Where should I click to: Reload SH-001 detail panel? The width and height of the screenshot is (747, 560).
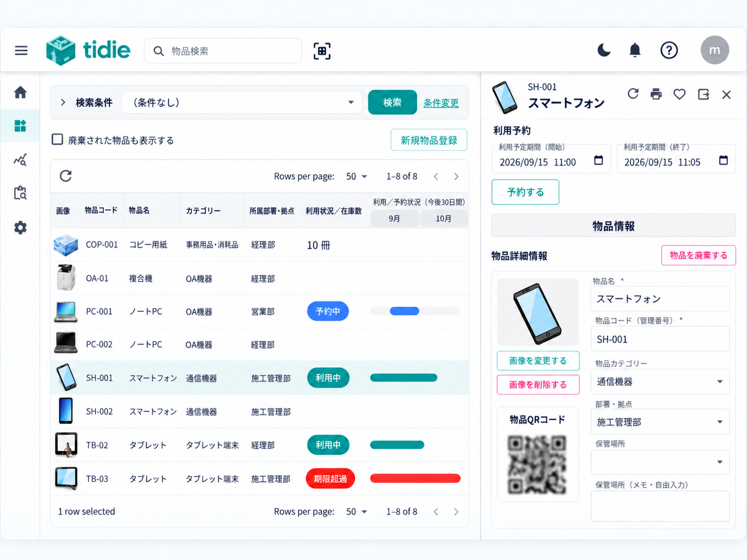point(633,94)
